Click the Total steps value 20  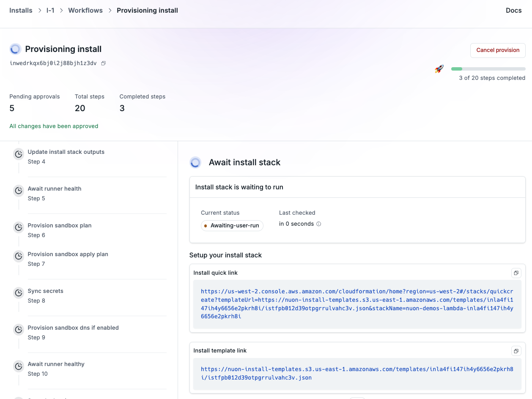coord(80,109)
